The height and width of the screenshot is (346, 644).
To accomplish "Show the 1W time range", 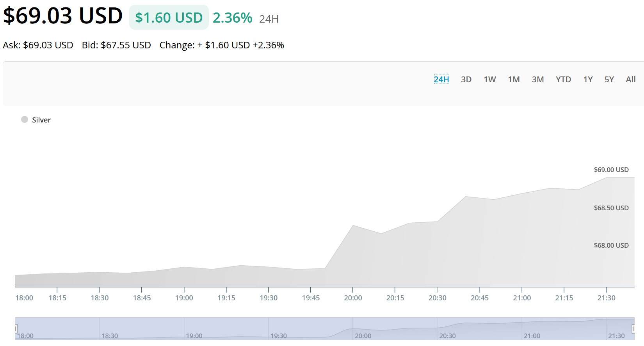I will click(x=490, y=80).
